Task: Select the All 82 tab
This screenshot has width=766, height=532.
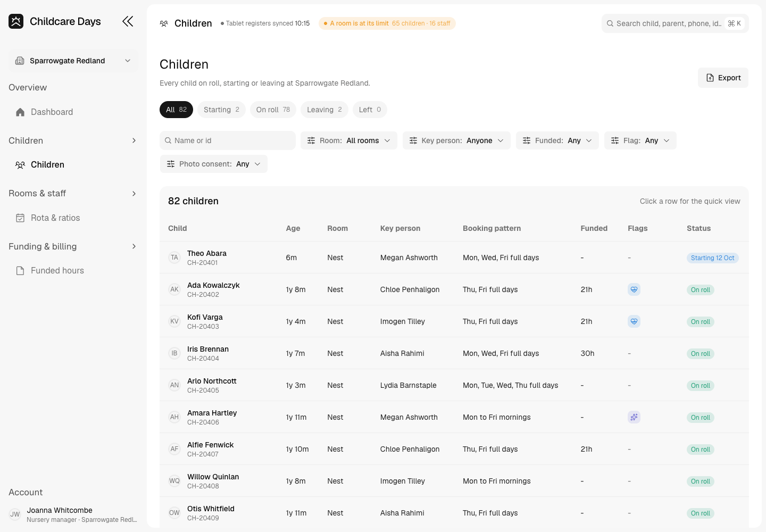Action: click(176, 110)
